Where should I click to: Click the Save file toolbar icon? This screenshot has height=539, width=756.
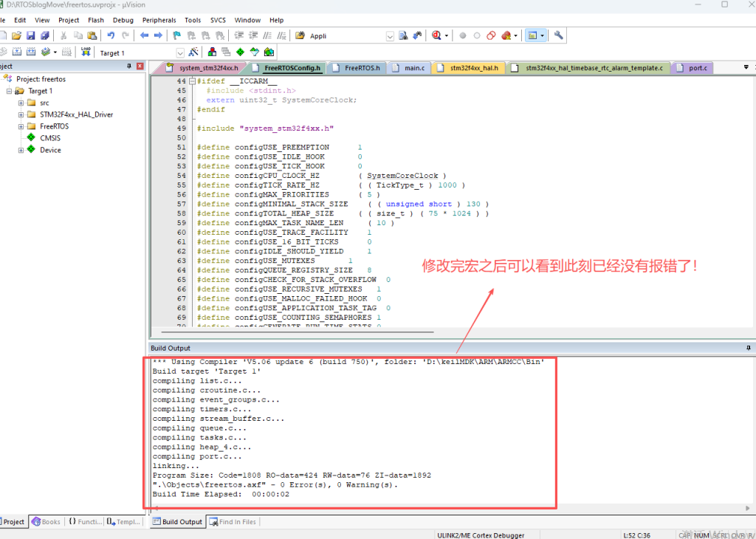pos(30,35)
